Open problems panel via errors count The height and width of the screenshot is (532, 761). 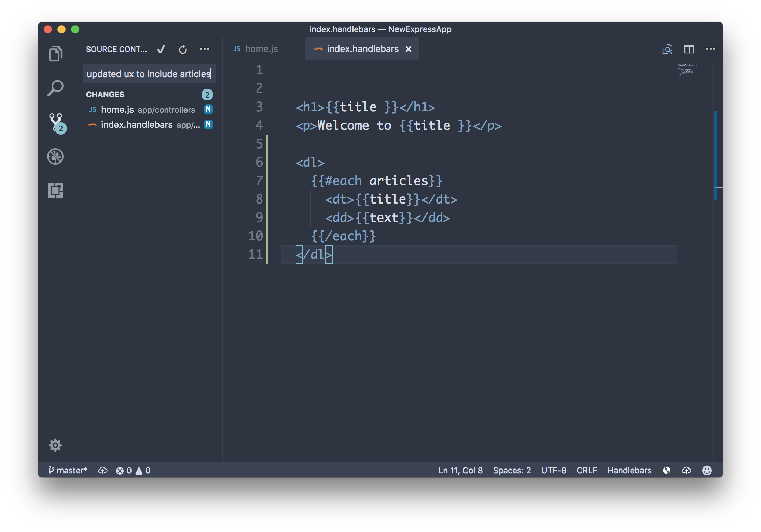coord(124,470)
